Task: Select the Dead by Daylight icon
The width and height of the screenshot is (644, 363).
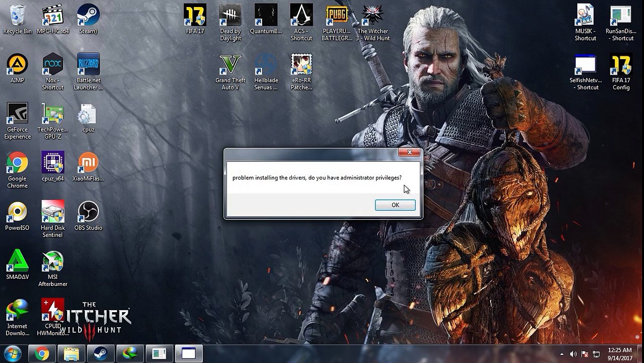Action: click(230, 23)
